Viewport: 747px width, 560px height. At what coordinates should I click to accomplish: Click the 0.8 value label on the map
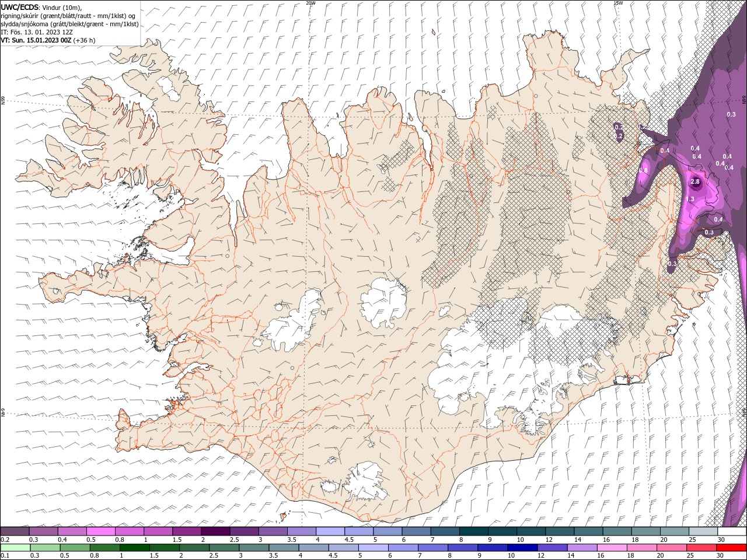click(644, 170)
